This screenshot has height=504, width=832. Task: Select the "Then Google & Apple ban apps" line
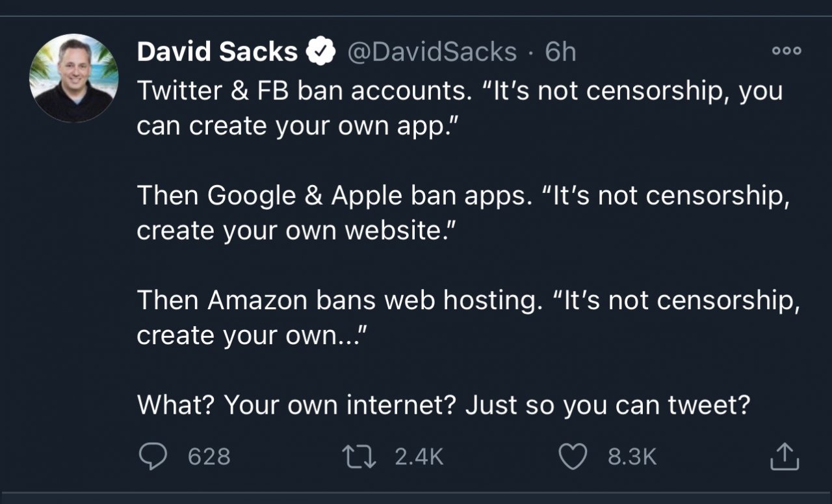pos(331,196)
